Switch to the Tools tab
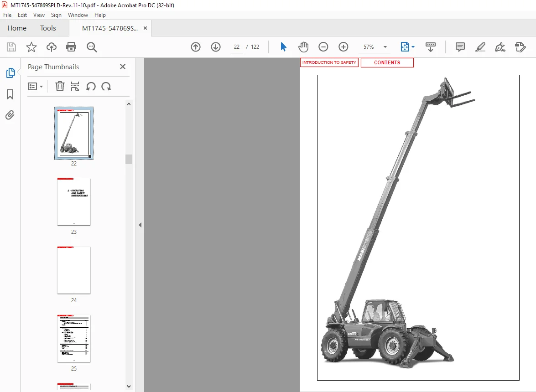Viewport: 536px width, 392px height. pos(48,28)
